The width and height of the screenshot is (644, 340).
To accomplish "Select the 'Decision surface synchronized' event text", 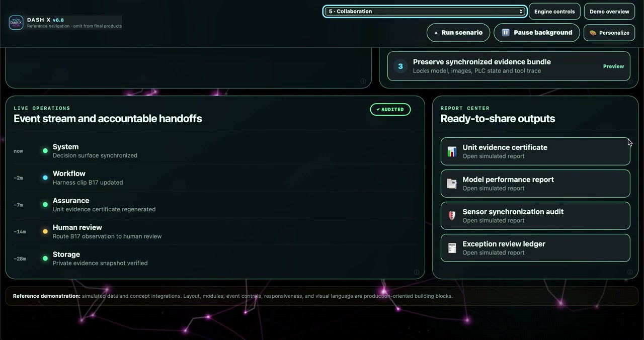I will pyautogui.click(x=95, y=155).
